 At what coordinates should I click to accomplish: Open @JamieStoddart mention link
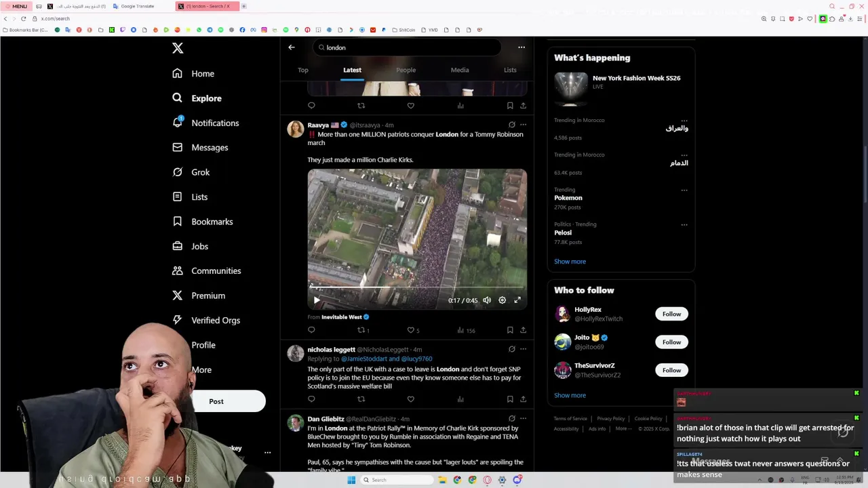pos(363,359)
